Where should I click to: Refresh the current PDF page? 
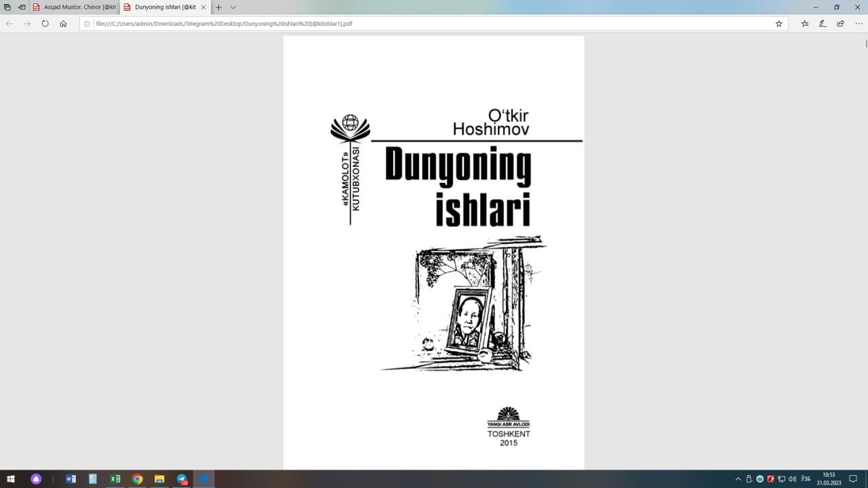44,22
